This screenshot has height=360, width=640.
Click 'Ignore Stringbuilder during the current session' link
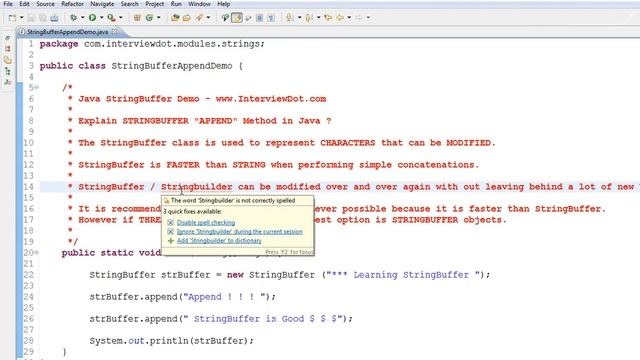(x=240, y=231)
